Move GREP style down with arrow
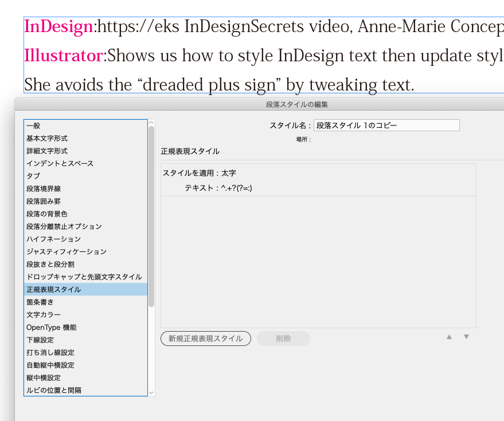 (x=466, y=337)
